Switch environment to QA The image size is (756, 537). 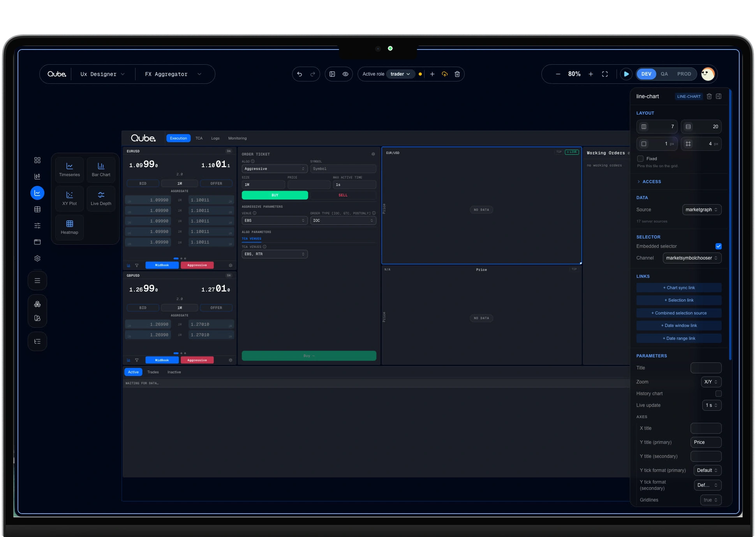pos(664,74)
